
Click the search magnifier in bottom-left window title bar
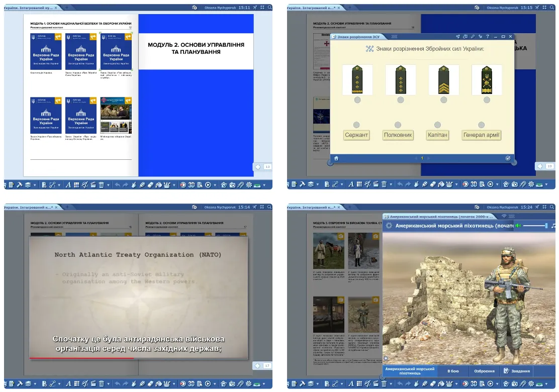tap(270, 207)
